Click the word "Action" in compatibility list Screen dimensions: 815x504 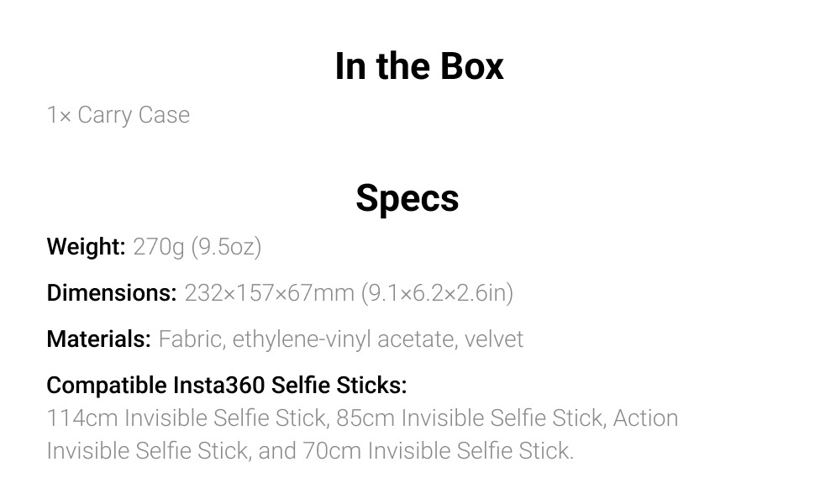coord(645,418)
